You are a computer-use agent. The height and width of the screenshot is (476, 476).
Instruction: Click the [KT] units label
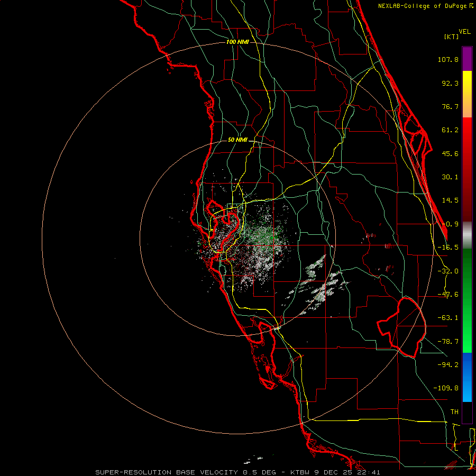coord(452,36)
